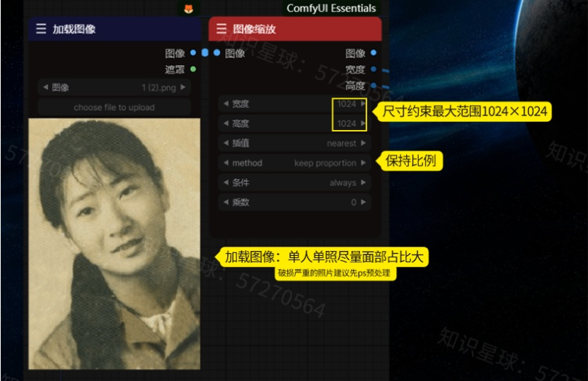Select next image after 1 (2).png
588x381 pixels.
coord(183,88)
